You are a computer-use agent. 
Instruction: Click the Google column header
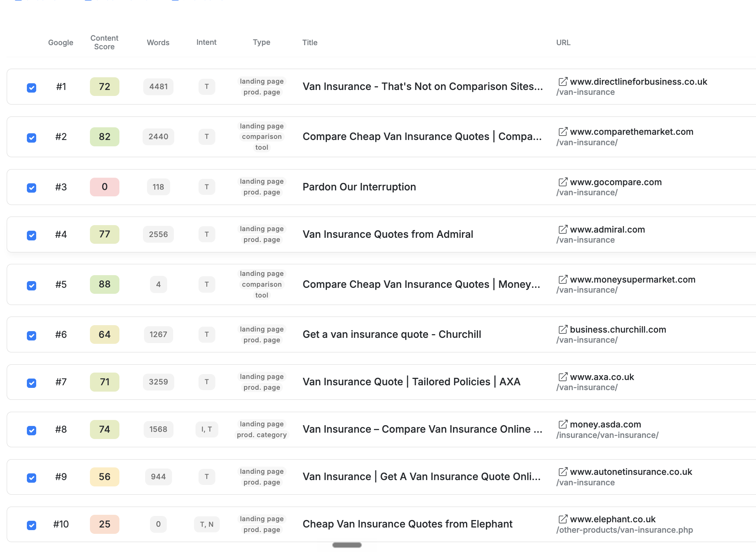(61, 43)
